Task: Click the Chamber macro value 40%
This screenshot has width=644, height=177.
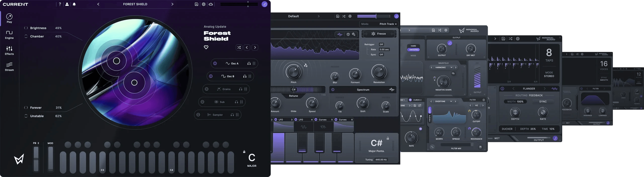Action: [58, 36]
